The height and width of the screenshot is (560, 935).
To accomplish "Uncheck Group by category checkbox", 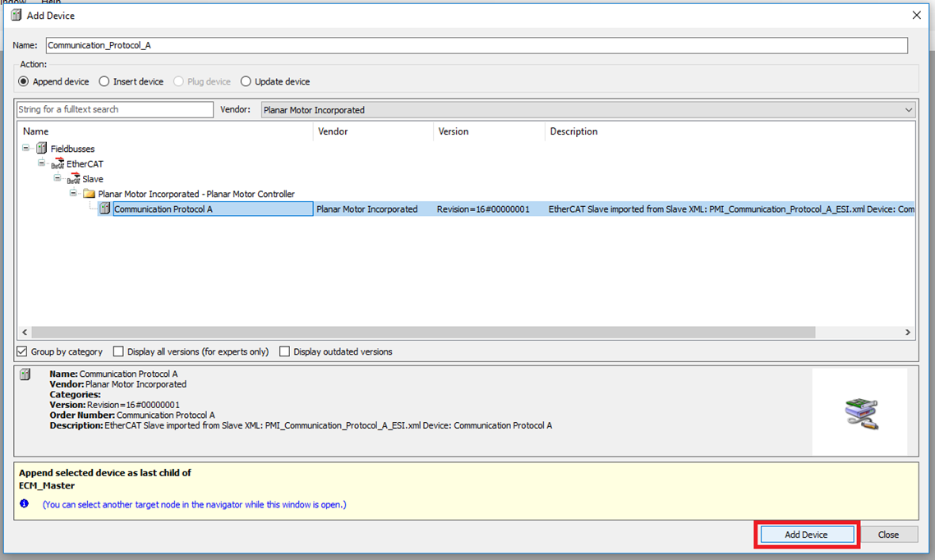I will point(22,351).
